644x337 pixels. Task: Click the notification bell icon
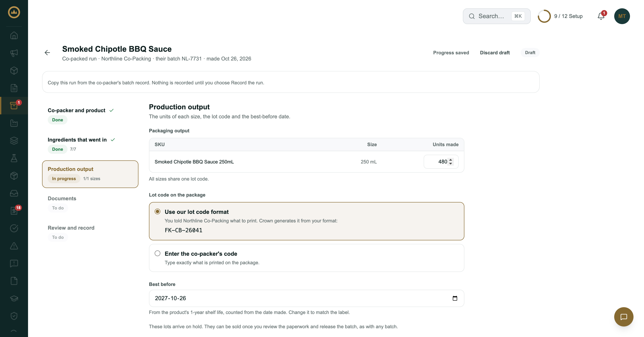[601, 16]
